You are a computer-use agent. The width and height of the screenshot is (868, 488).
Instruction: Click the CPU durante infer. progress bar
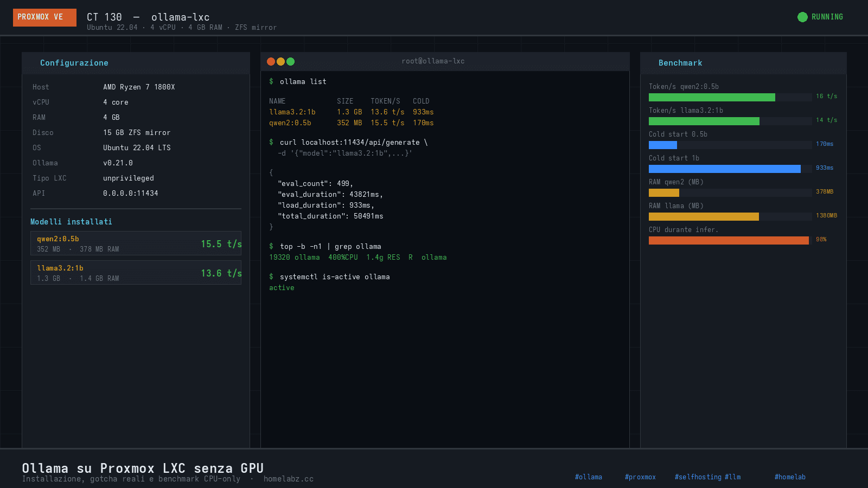pyautogui.click(x=729, y=240)
